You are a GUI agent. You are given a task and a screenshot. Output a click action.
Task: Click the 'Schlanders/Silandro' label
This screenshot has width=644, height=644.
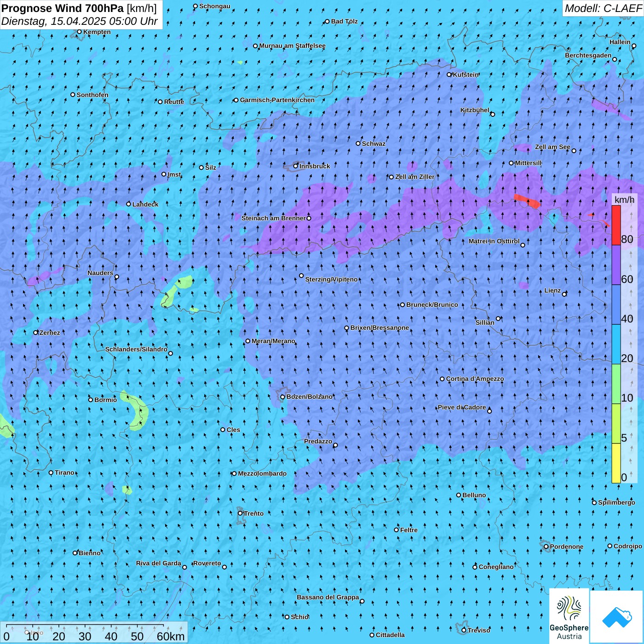pyautogui.click(x=136, y=349)
